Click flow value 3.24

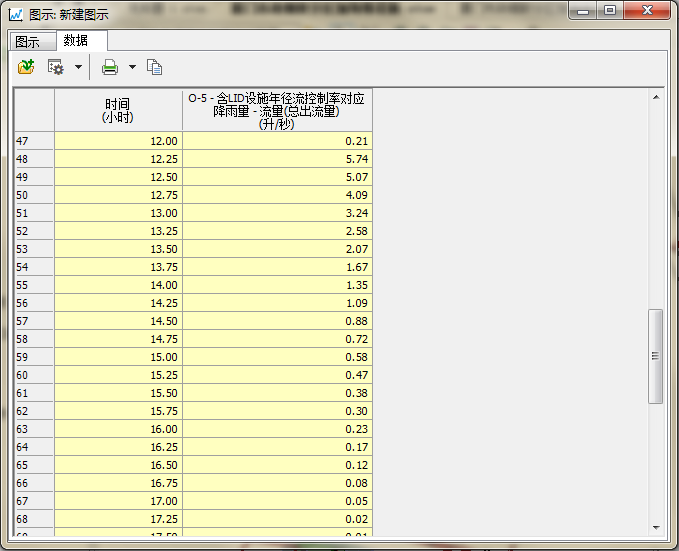point(277,213)
